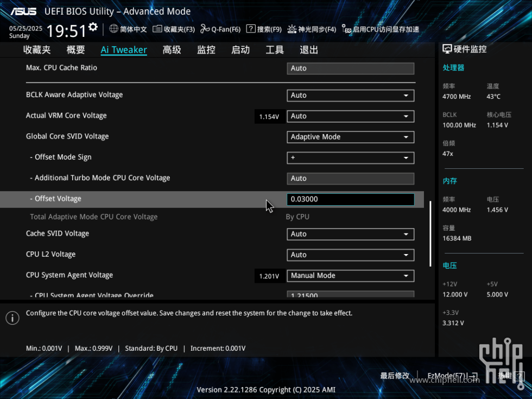Open CPU System Agent Voltage dropdown
This screenshot has height=399, width=532.
tap(351, 276)
